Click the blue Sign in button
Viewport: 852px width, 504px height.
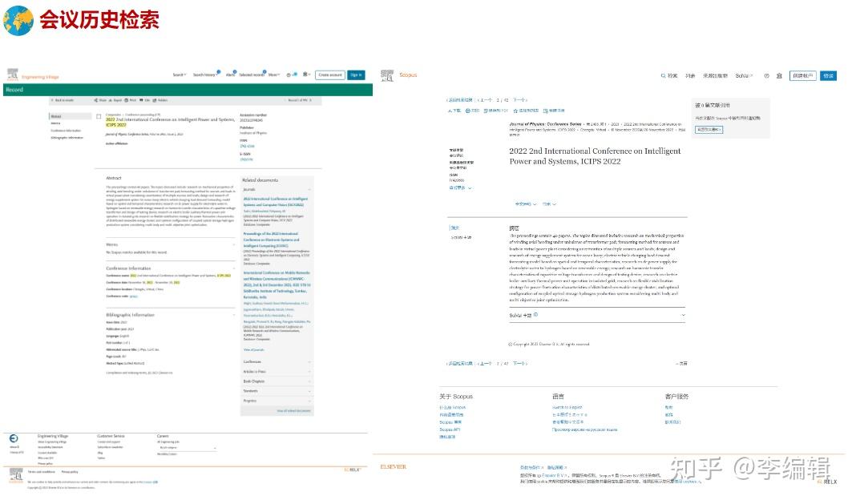(356, 75)
